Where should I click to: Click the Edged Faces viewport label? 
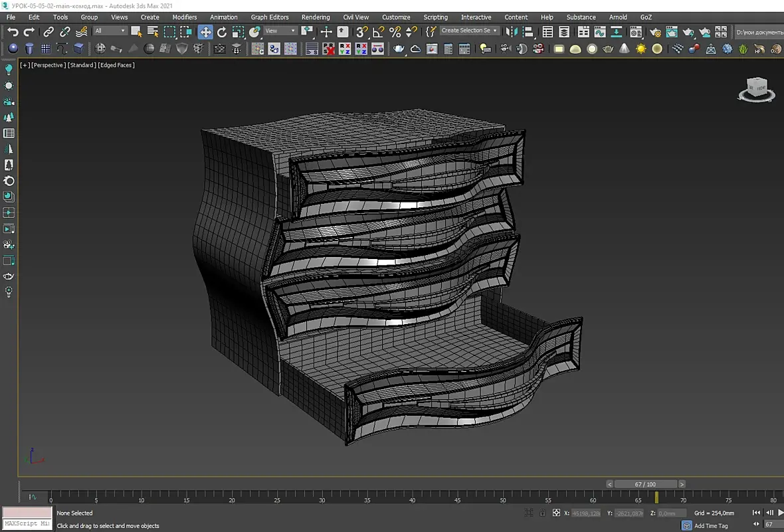coord(116,65)
